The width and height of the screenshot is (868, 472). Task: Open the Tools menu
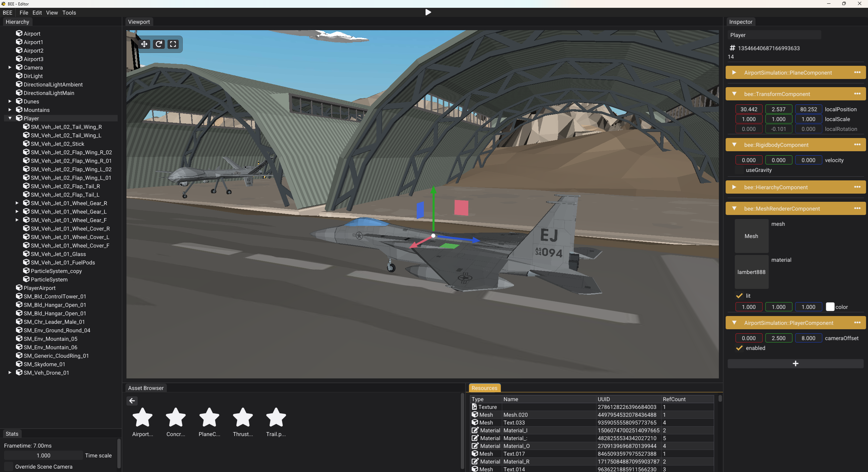pyautogui.click(x=69, y=13)
